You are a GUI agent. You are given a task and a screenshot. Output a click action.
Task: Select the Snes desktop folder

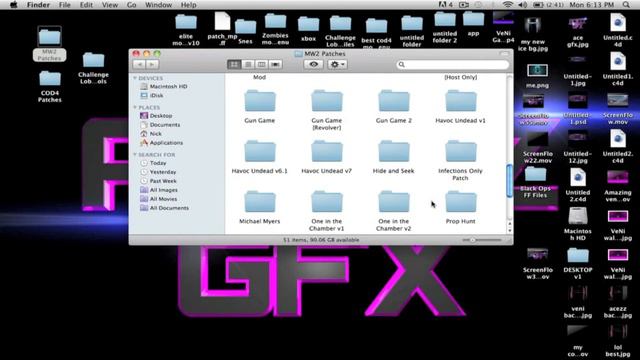coord(245,31)
